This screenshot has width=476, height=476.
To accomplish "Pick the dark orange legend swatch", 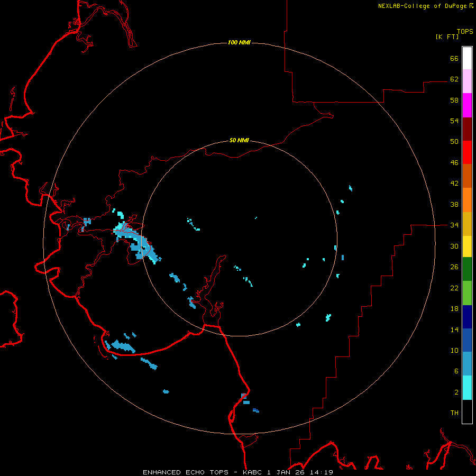I will [x=467, y=176].
